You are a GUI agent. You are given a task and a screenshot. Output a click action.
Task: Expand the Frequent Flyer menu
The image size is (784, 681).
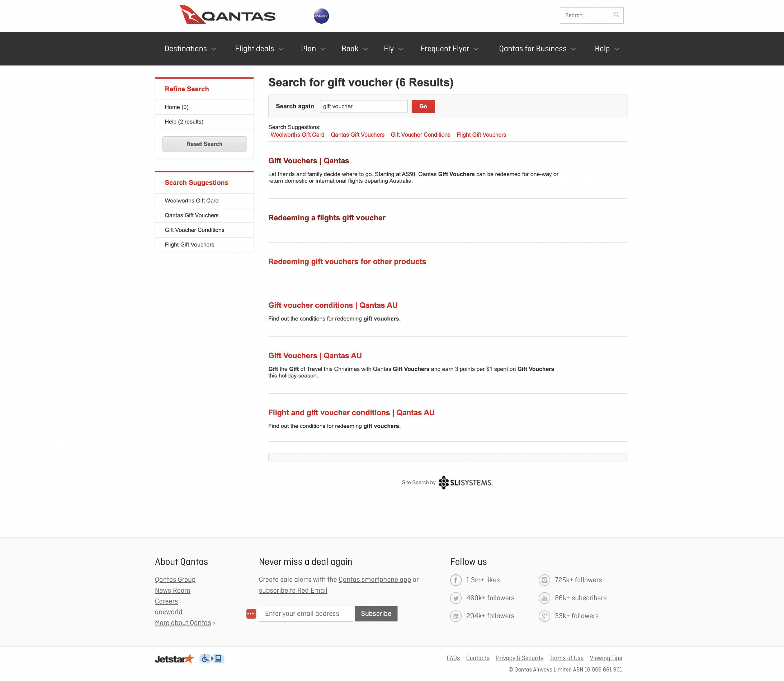pos(450,49)
